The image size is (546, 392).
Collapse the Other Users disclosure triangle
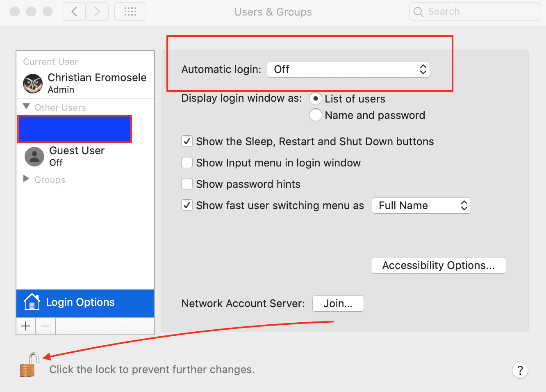pyautogui.click(x=26, y=107)
